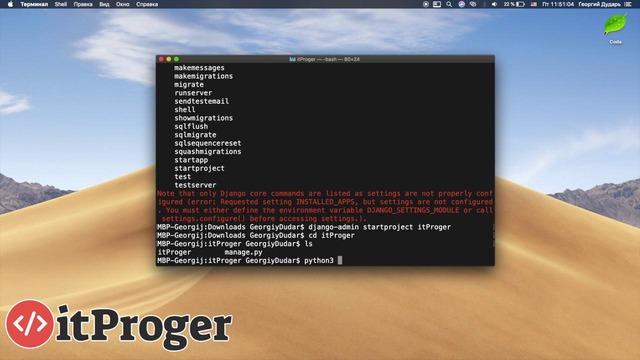Open the Вид menu

(104, 4)
